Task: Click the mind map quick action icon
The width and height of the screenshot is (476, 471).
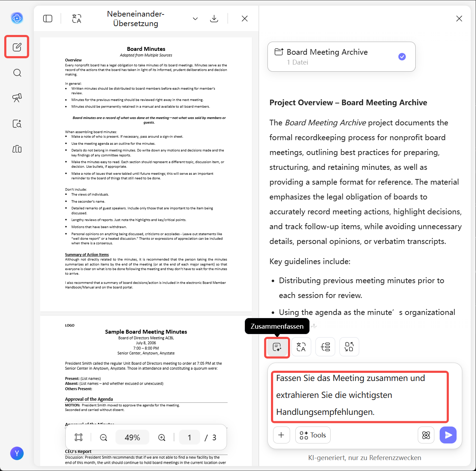Action: click(325, 347)
